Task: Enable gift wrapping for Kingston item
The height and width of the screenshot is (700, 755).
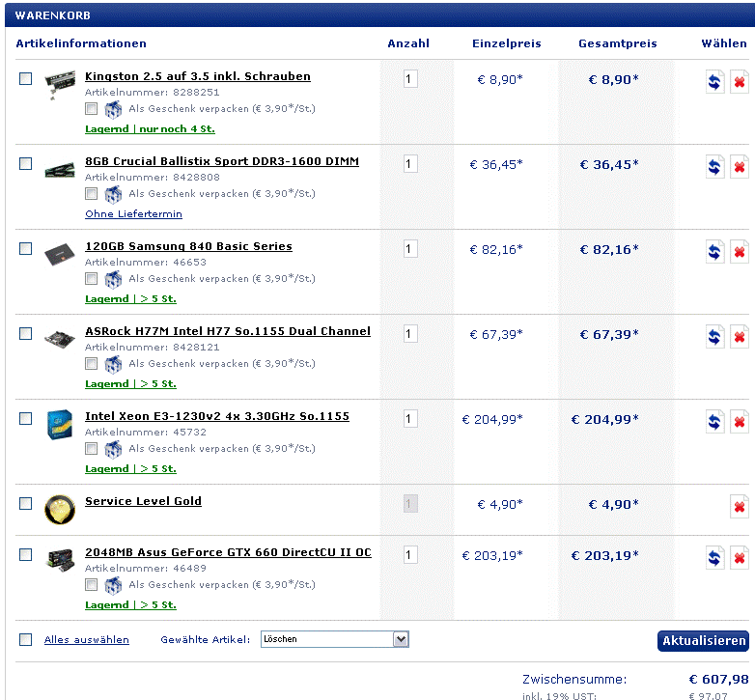Action: pos(91,109)
